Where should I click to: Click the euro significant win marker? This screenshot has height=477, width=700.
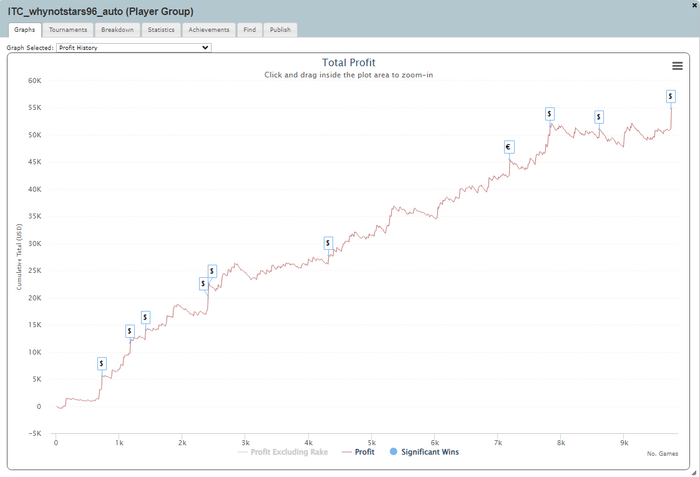(x=508, y=147)
